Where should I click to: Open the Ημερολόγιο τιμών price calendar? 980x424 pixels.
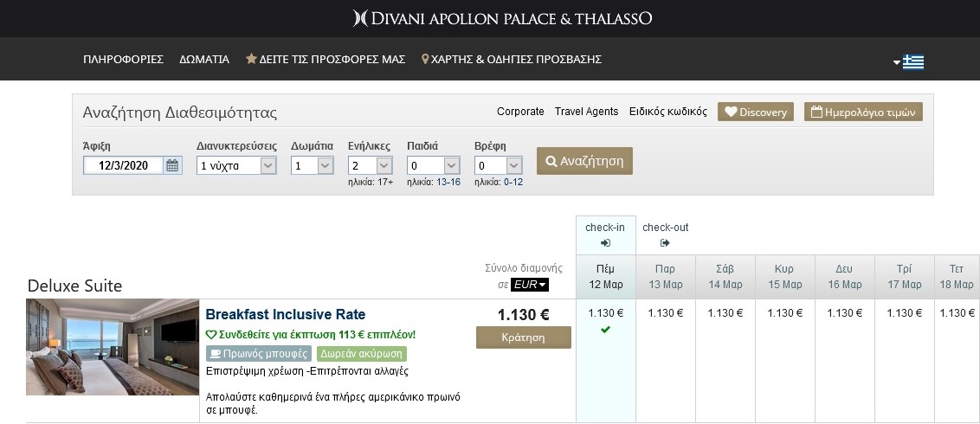click(863, 112)
